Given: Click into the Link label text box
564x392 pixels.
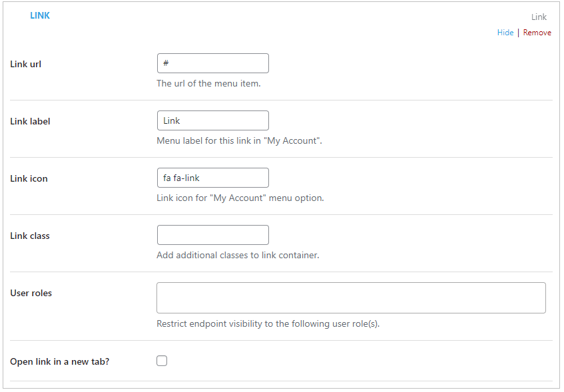Looking at the screenshot, I should pyautogui.click(x=213, y=120).
